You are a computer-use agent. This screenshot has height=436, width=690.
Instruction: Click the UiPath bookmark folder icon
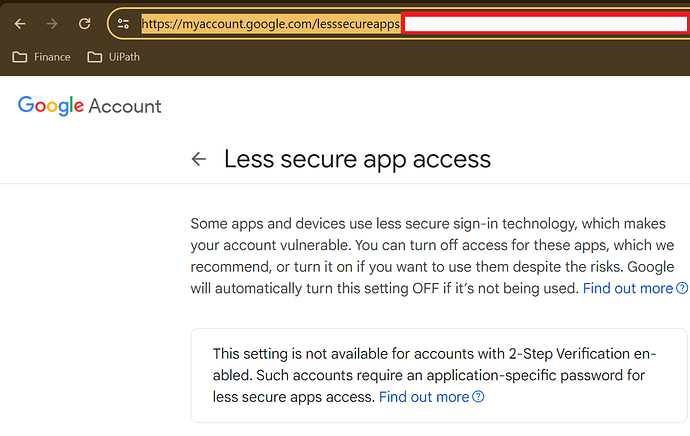(x=95, y=57)
